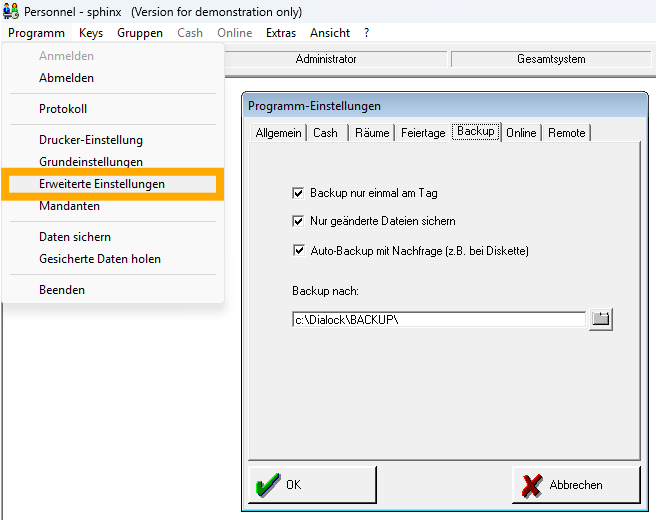Click 'Beenden' to exit the program

click(62, 290)
